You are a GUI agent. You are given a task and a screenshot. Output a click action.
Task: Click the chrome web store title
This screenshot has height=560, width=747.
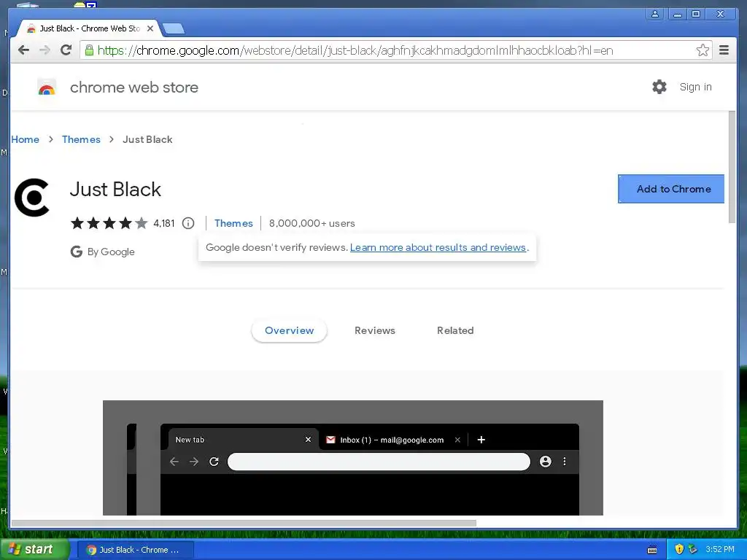click(x=134, y=87)
